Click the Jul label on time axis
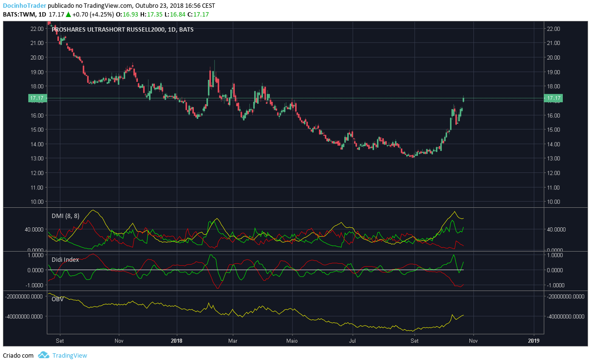 pos(352,341)
